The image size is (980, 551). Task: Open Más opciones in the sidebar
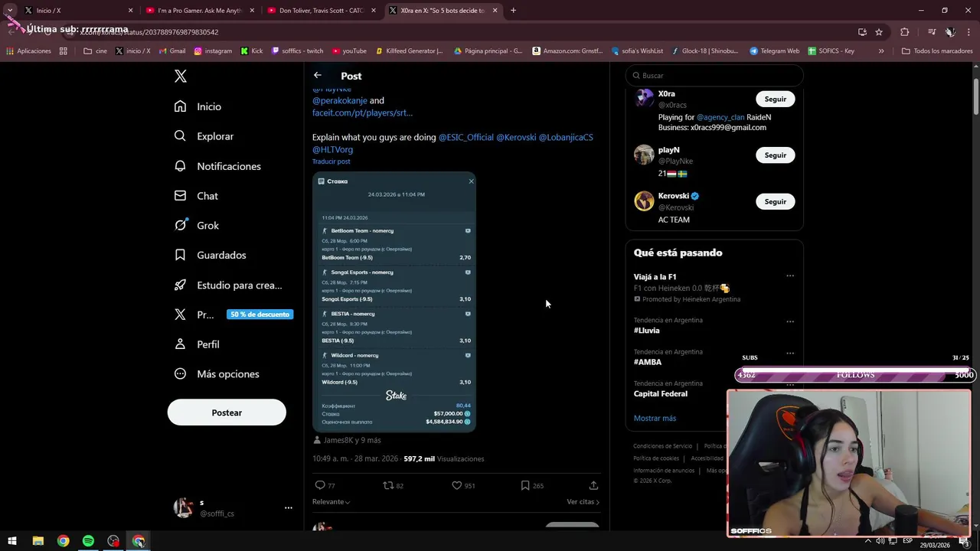point(217,374)
